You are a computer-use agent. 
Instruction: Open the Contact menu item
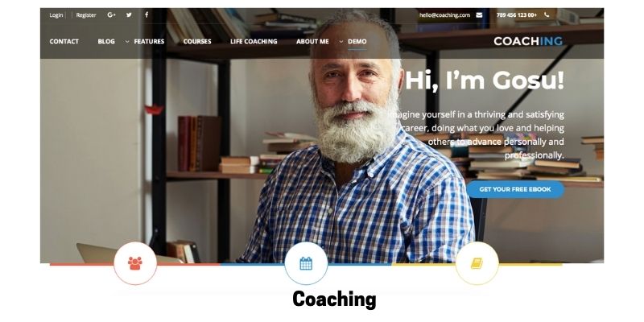pyautogui.click(x=64, y=42)
